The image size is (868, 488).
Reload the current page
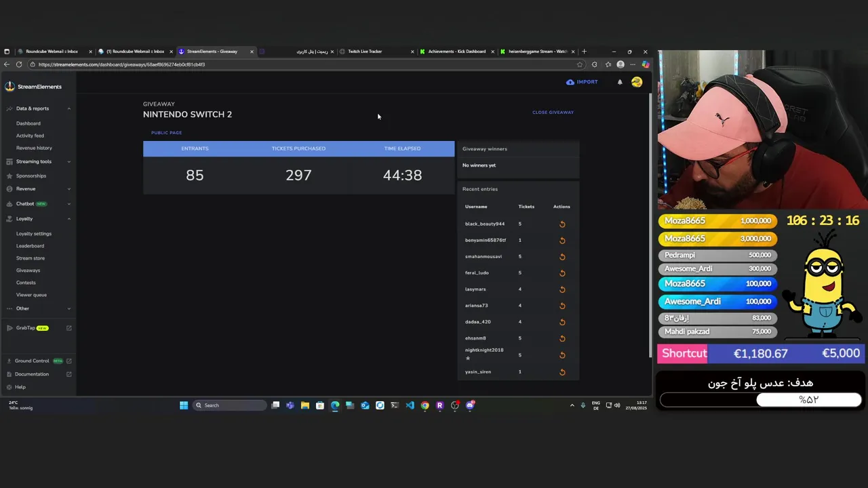(19, 64)
